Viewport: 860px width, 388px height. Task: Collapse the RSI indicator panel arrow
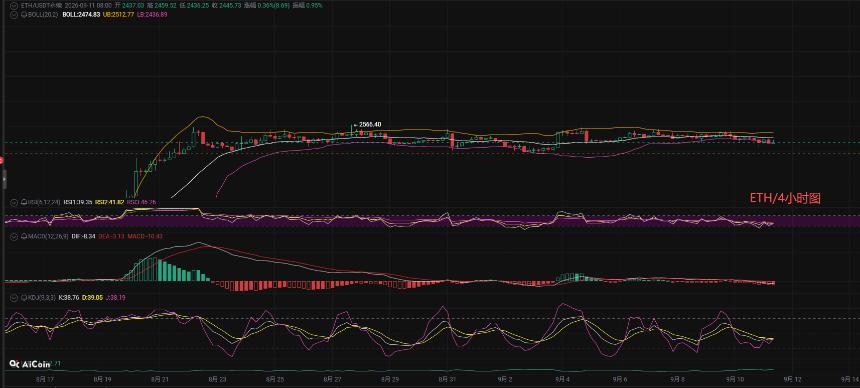(14, 202)
